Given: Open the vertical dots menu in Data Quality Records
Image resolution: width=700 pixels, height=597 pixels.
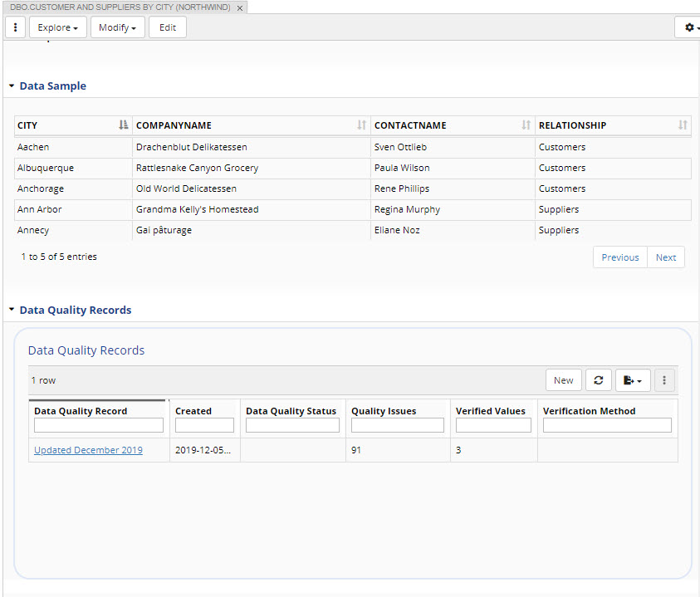Looking at the screenshot, I should [664, 379].
